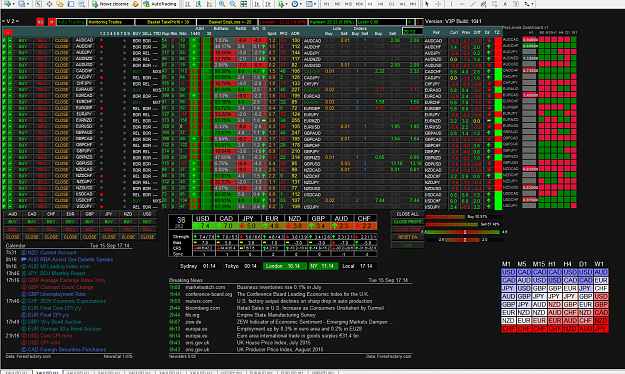The height and width of the screenshot is (374, 625).
Task: Select the Fibonacci retracement tool
Action: point(494,4)
